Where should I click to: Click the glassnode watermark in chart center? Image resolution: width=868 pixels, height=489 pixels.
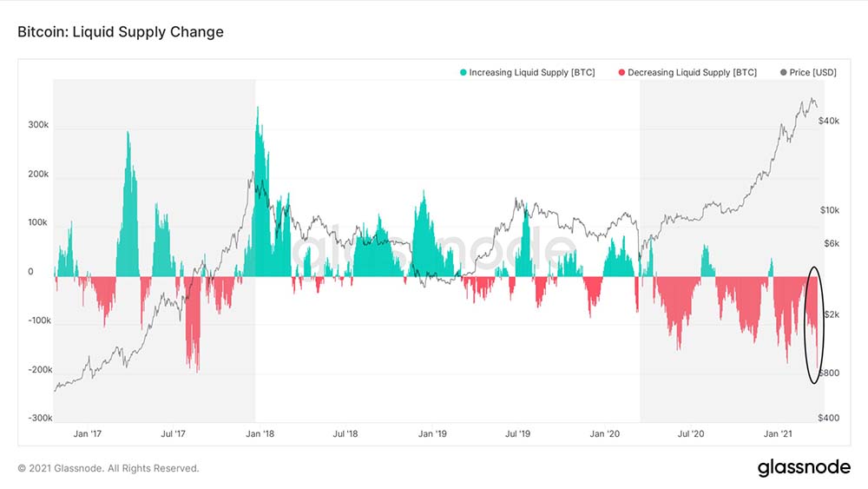pyautogui.click(x=435, y=249)
